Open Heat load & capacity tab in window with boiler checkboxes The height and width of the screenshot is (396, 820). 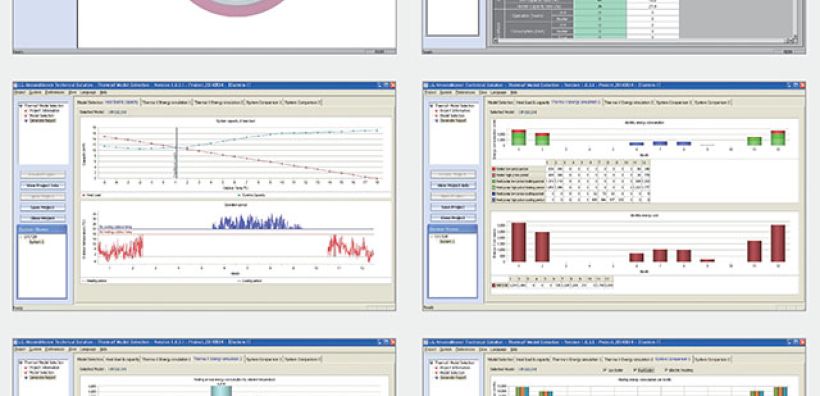coord(533,359)
